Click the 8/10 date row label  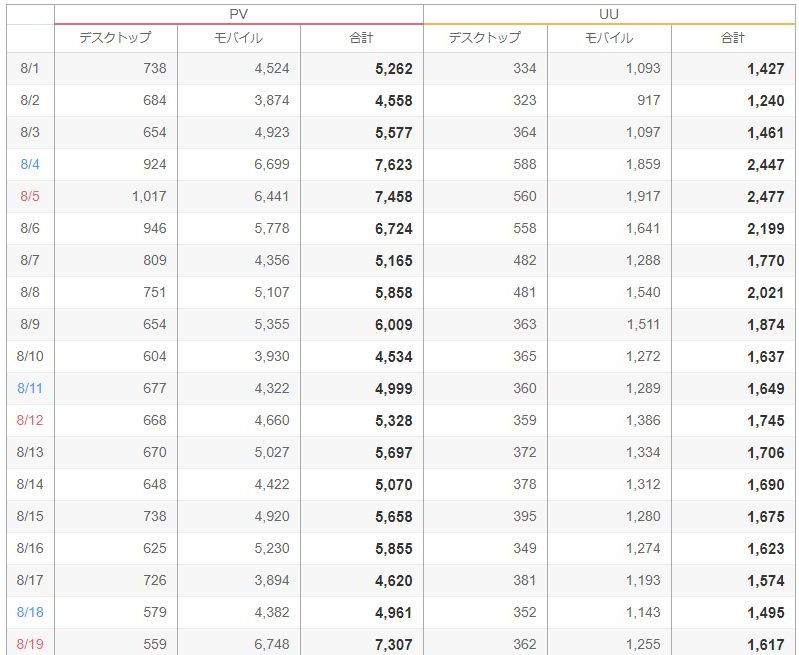pos(30,356)
